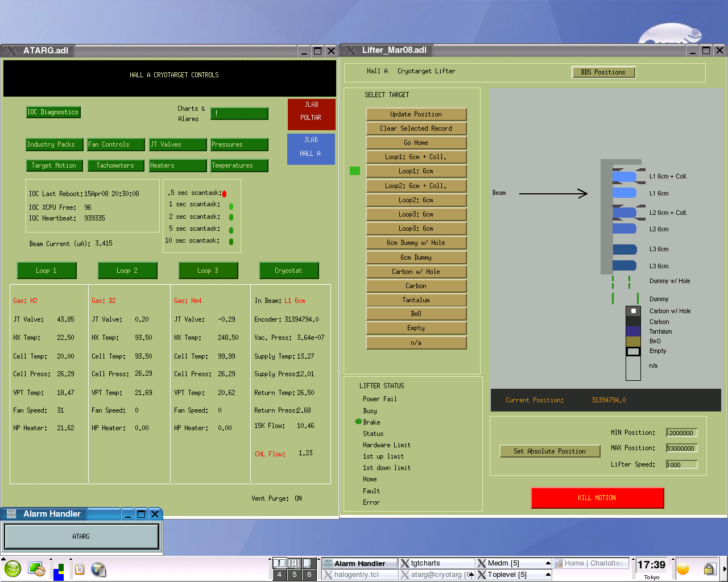
Task: Click the ATARG button in Alarm Handler
Action: pos(81,537)
